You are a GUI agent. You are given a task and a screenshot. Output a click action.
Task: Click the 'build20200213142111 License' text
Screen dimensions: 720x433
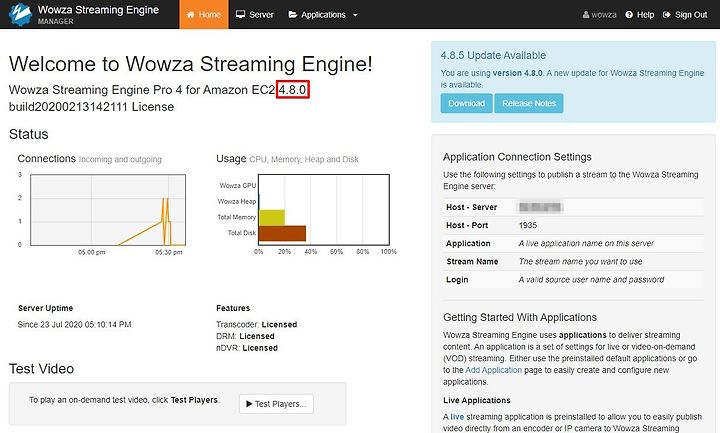[x=91, y=107]
